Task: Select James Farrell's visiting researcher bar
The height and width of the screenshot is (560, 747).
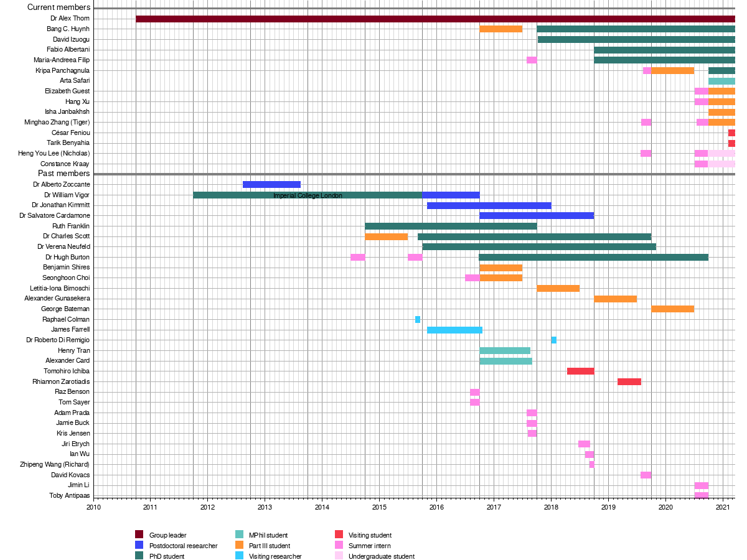Action: click(454, 330)
